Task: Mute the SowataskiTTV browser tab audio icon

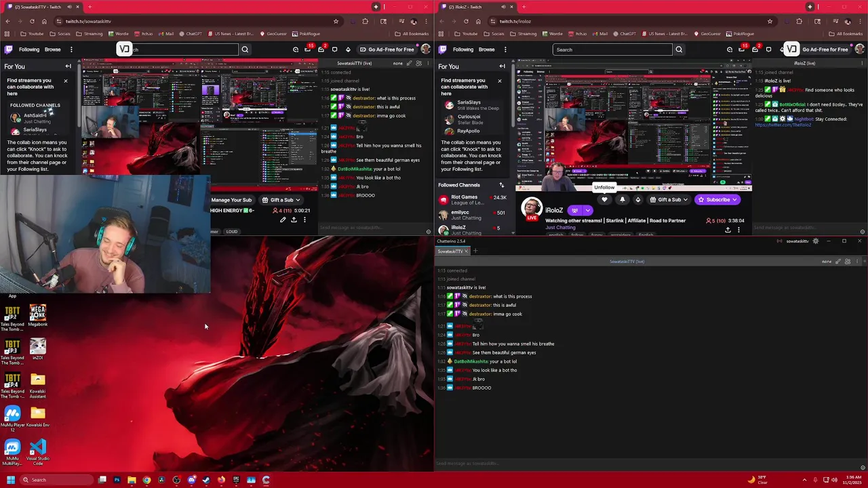Action: 69,7
